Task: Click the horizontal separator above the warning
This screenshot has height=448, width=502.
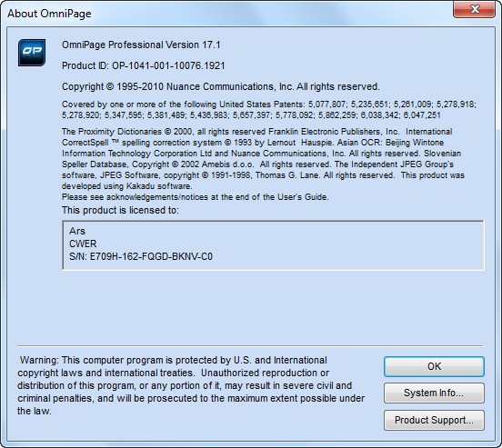Action: (250, 346)
